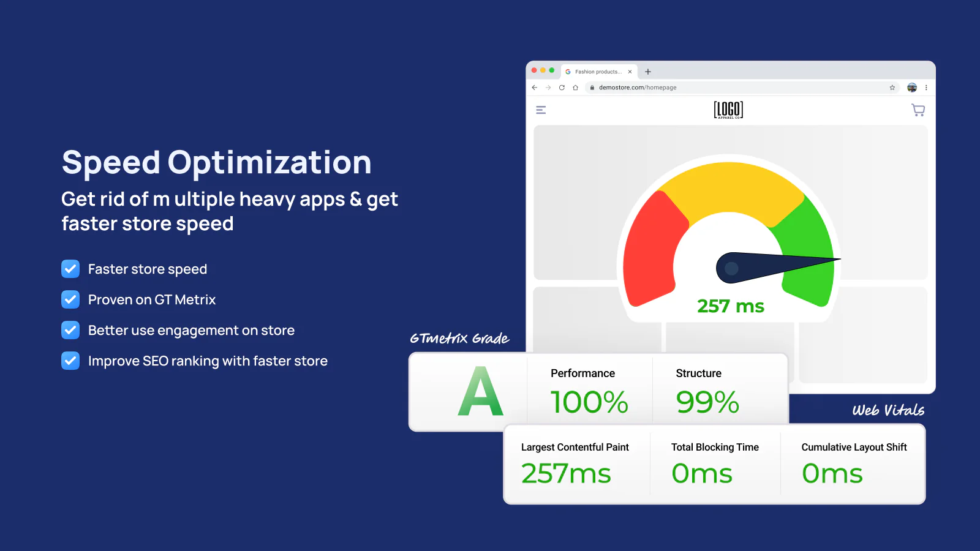Select the Fashion products tab
Image resolution: width=980 pixels, height=551 pixels.
(x=599, y=72)
